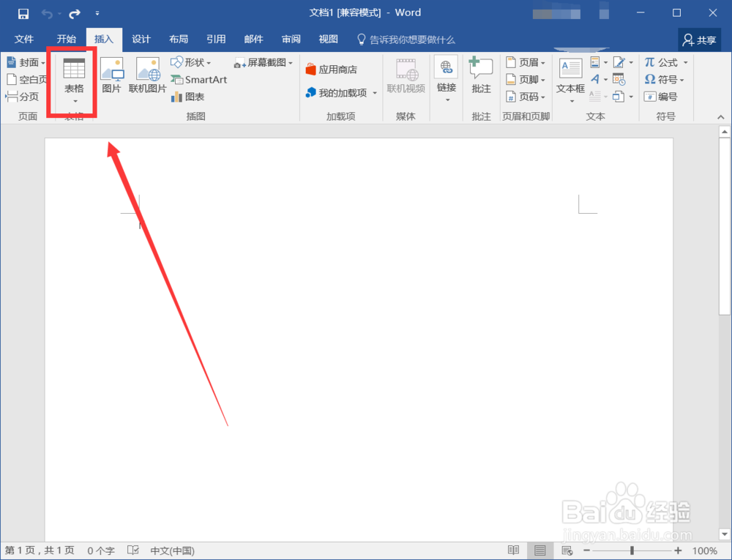
Task: Open the 形状 (Shapes) dropdown
Action: coord(190,62)
